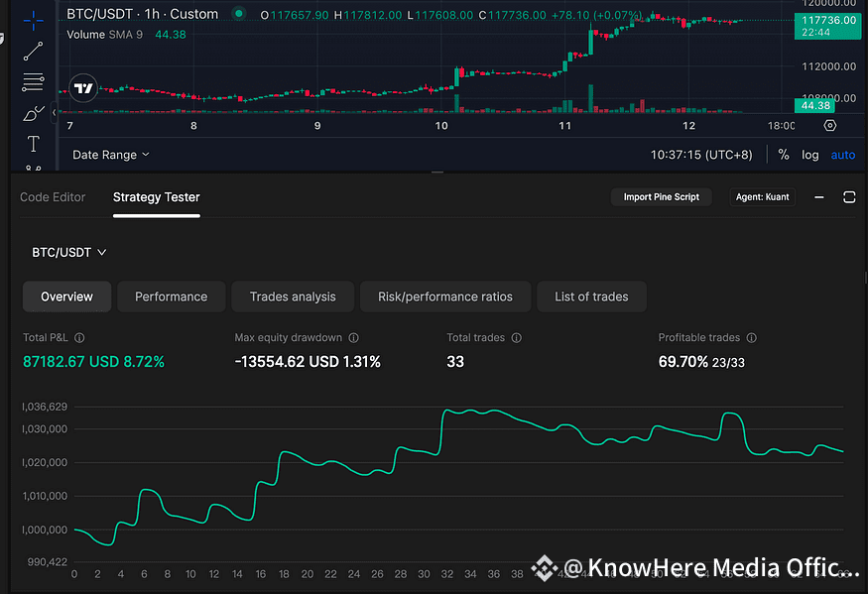Click info icon next to Total P&L
The height and width of the screenshot is (594, 868).
(79, 338)
